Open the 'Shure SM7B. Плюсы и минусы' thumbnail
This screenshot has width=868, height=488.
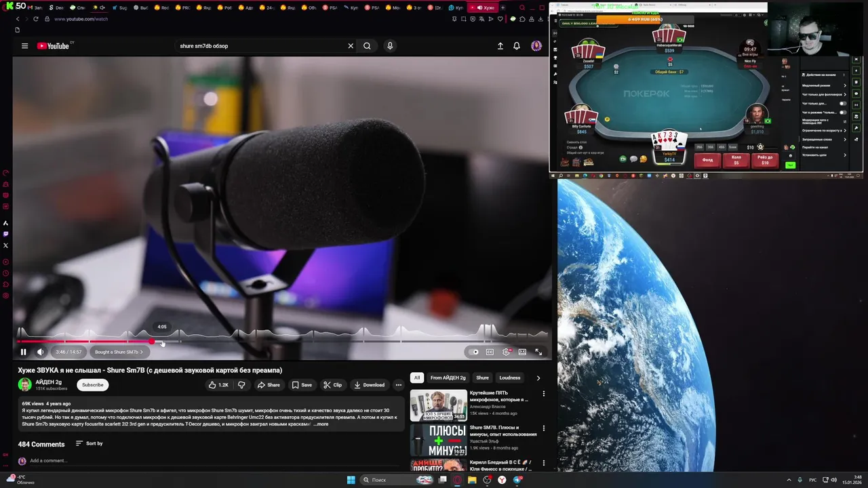(439, 439)
